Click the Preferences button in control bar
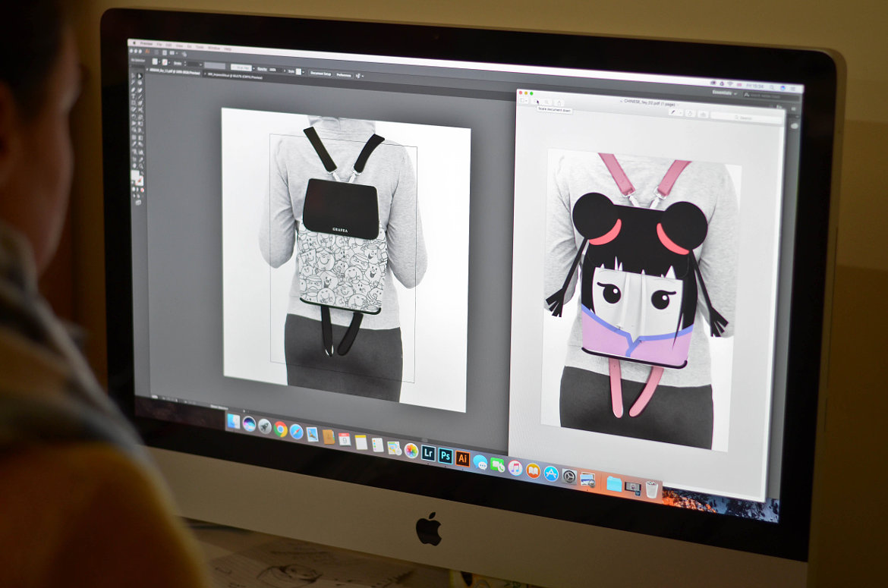The width and height of the screenshot is (888, 588). [x=344, y=75]
